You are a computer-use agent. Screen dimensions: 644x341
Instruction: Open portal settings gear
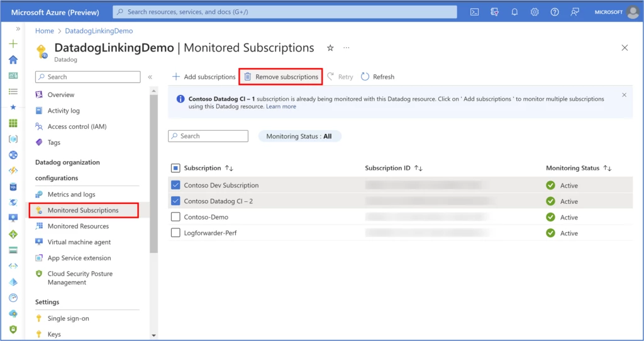pos(535,12)
